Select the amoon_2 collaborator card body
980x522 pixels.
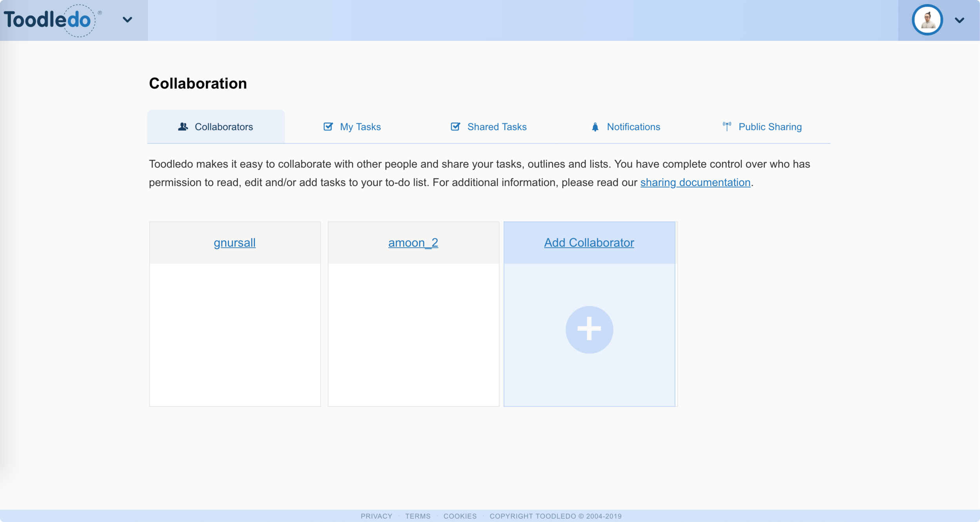point(413,335)
